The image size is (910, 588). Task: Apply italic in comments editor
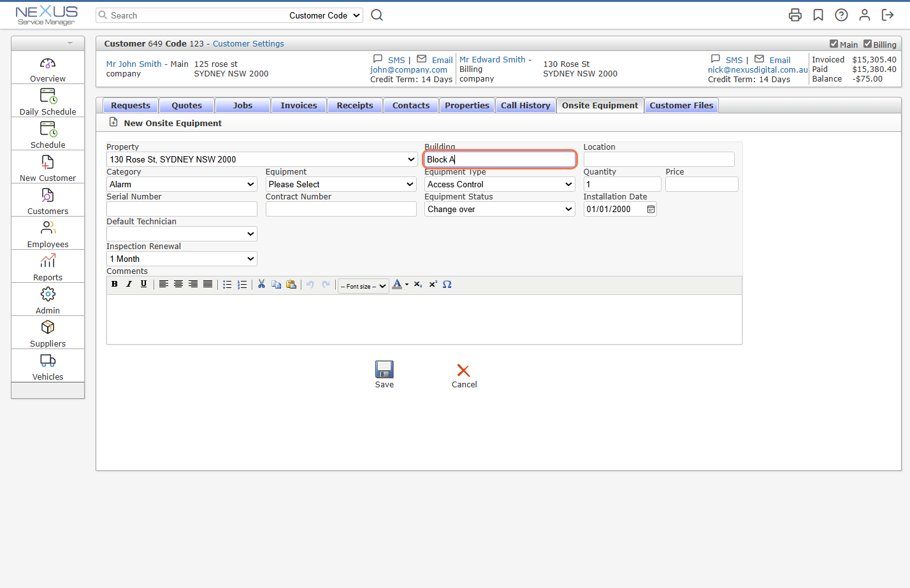[x=129, y=284]
